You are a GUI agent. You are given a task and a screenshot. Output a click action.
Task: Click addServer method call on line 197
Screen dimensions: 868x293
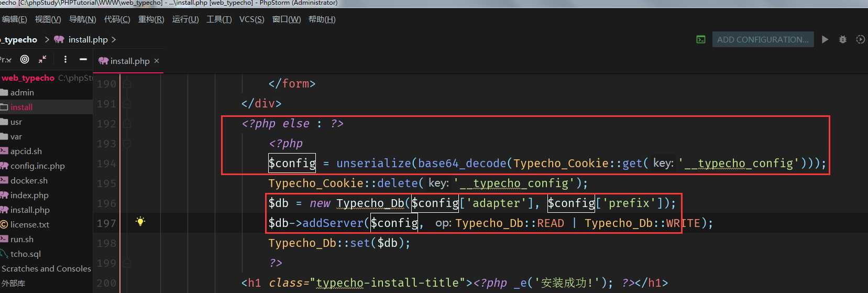pyautogui.click(x=333, y=223)
